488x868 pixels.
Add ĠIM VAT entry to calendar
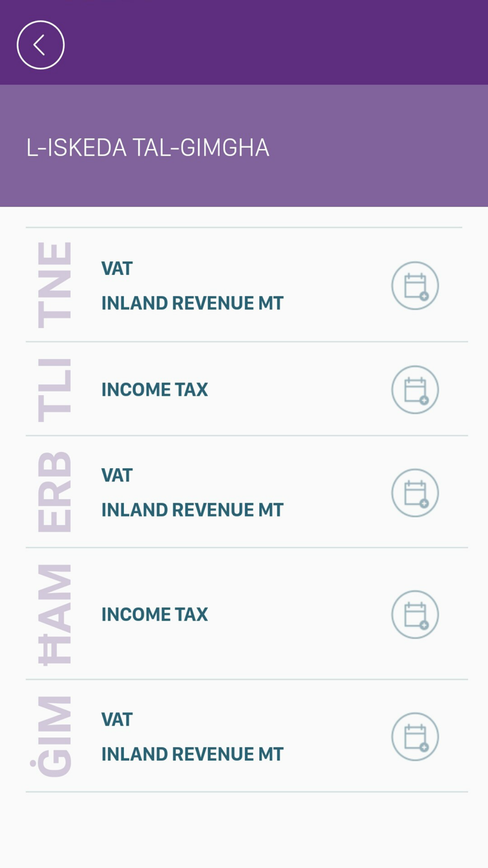coord(415,737)
